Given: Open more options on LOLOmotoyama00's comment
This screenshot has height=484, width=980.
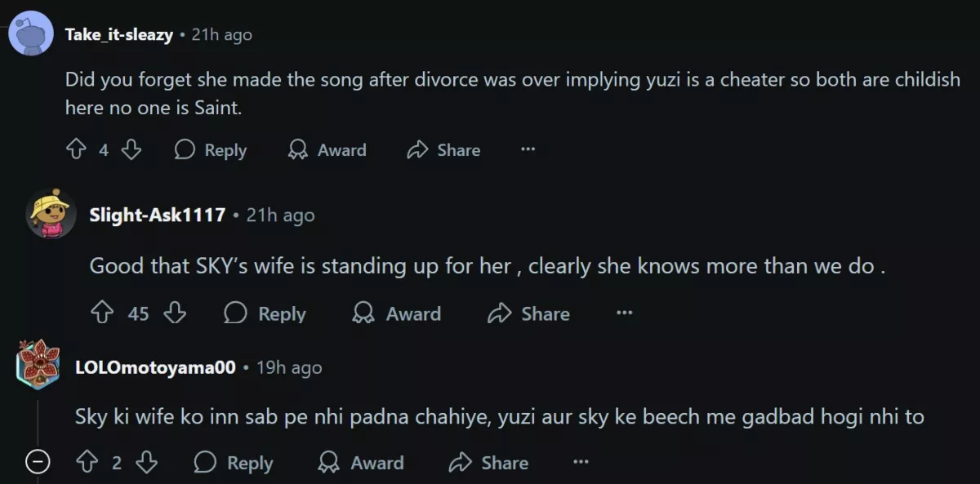Looking at the screenshot, I should pos(581,464).
